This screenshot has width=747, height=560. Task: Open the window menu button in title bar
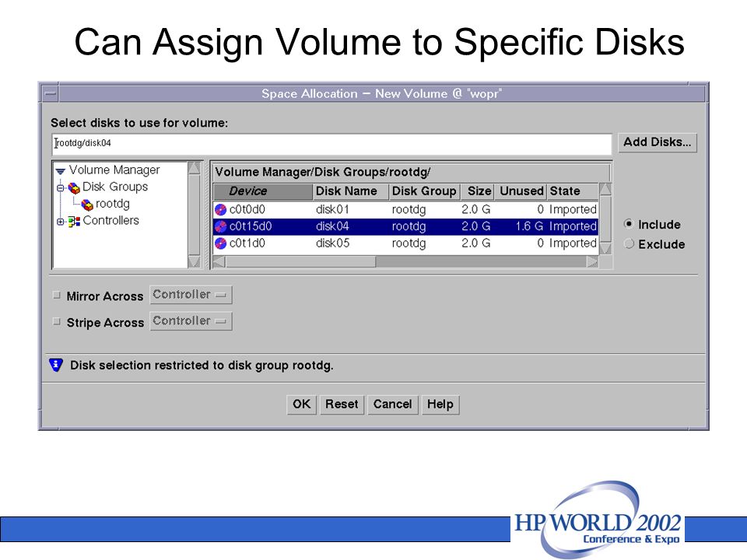(51, 93)
